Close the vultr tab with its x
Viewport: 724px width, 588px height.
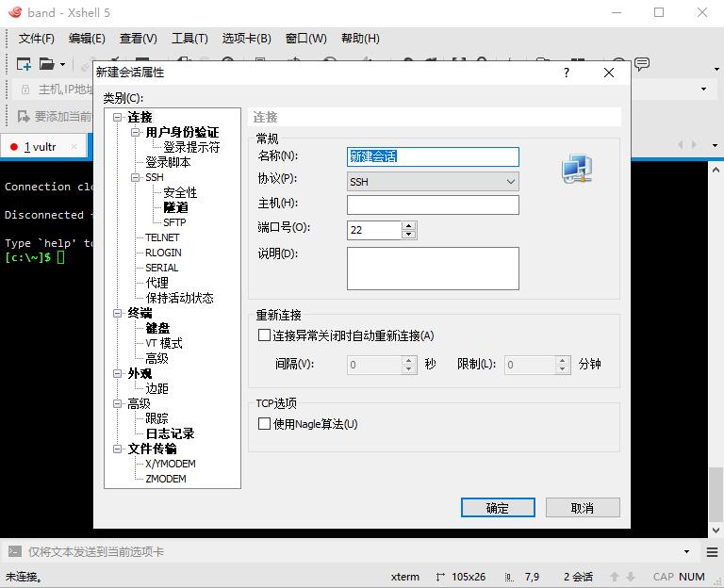click(74, 147)
